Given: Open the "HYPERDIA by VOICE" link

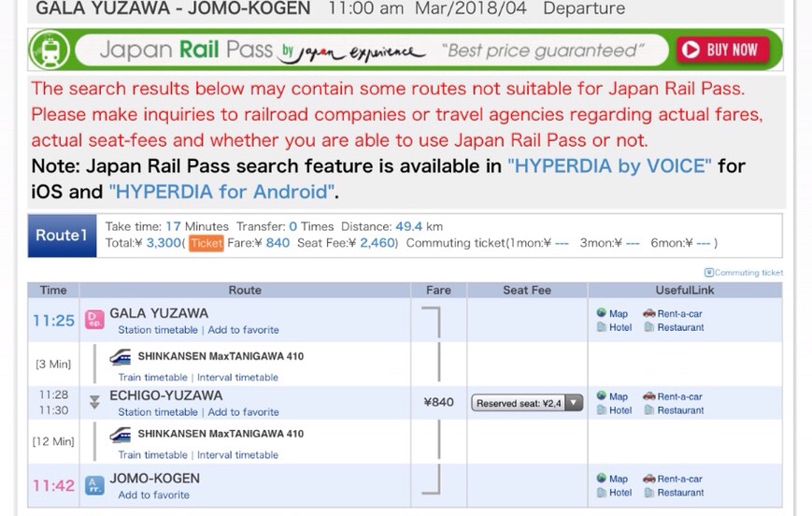Looking at the screenshot, I should tap(609, 165).
